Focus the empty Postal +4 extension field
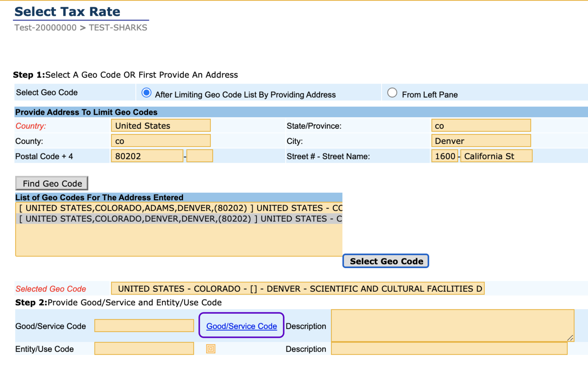588x376 pixels. (200, 156)
